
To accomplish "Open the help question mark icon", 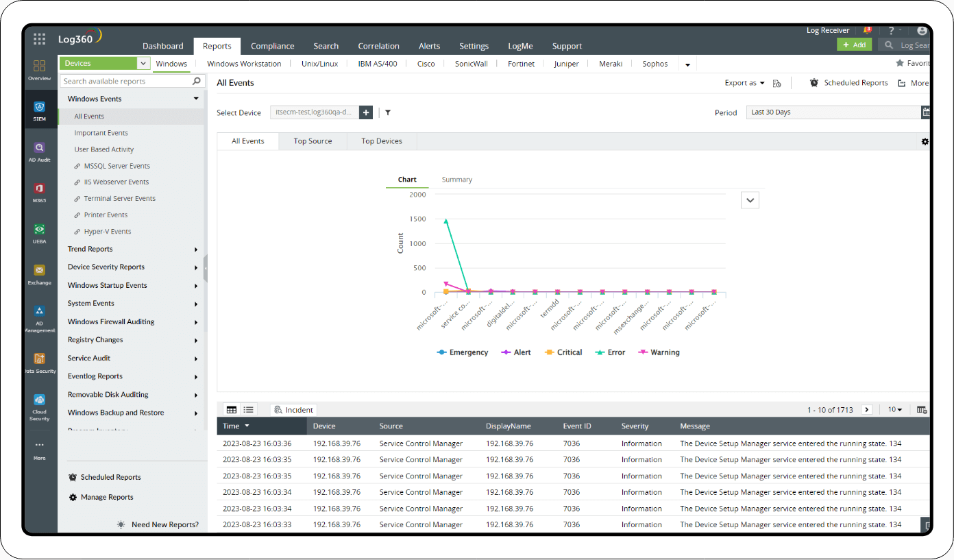I will [891, 30].
